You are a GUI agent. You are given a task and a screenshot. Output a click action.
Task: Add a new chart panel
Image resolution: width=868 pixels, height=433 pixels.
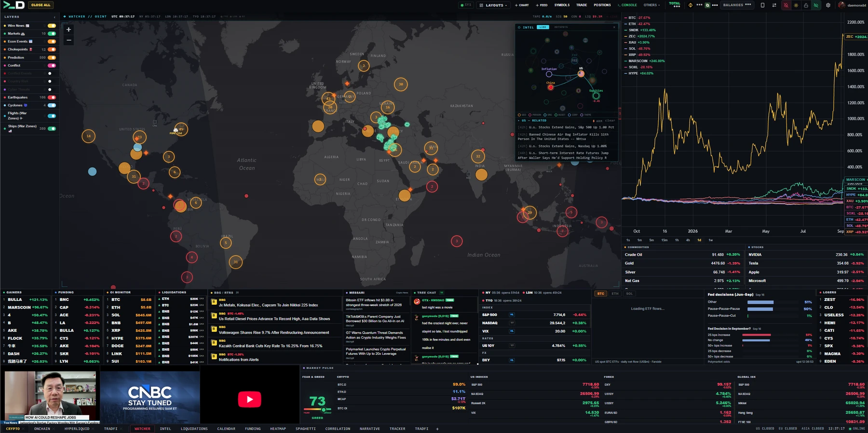pos(522,5)
